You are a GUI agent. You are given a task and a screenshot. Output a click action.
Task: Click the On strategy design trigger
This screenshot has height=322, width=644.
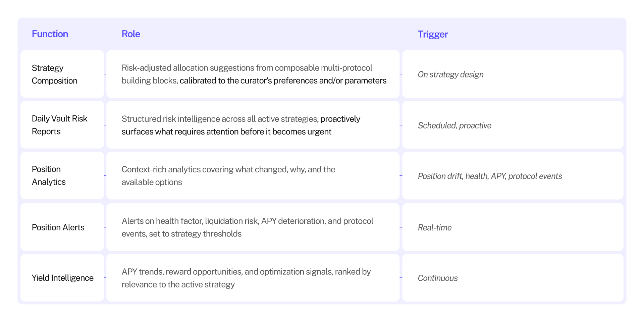(450, 74)
